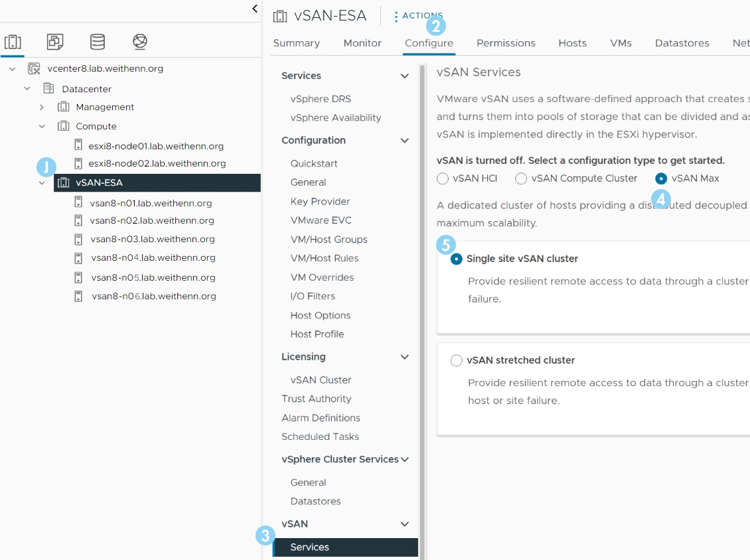This screenshot has height=560, width=750.
Task: Click the host icon for vsan8-n06
Action: (78, 296)
